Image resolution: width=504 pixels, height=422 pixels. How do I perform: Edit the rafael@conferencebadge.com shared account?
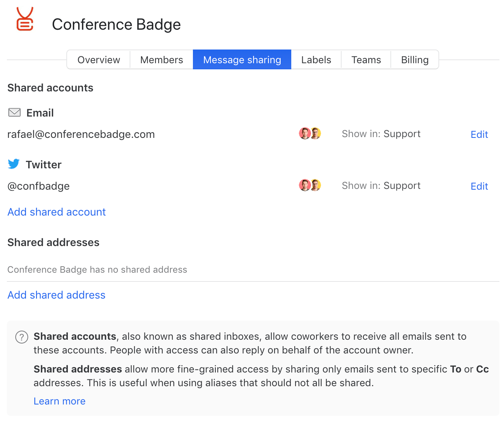pyautogui.click(x=479, y=134)
